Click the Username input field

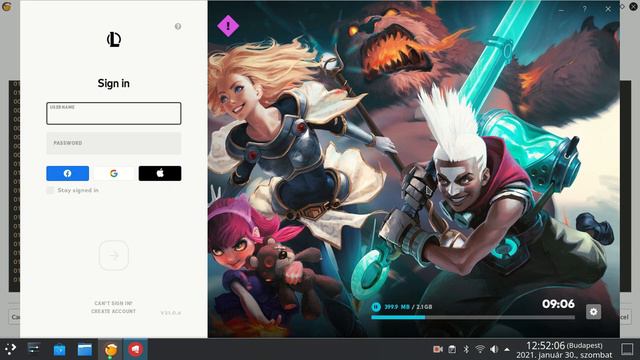[x=113, y=113]
